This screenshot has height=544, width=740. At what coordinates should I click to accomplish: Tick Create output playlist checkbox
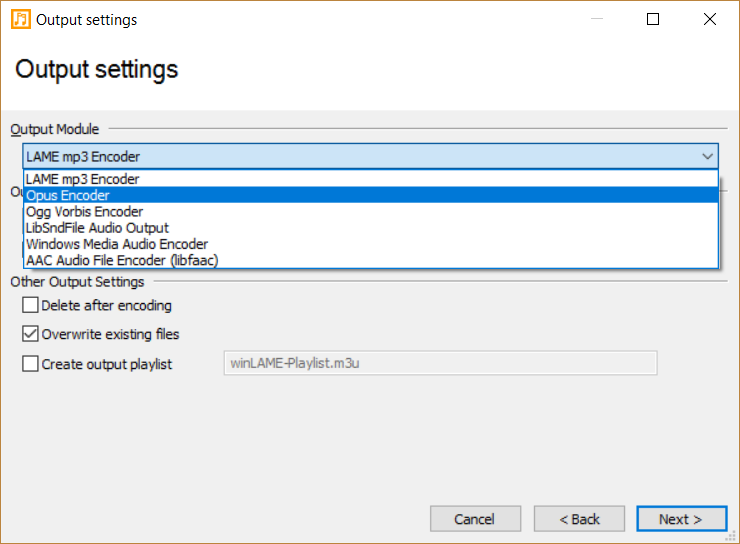pos(30,364)
